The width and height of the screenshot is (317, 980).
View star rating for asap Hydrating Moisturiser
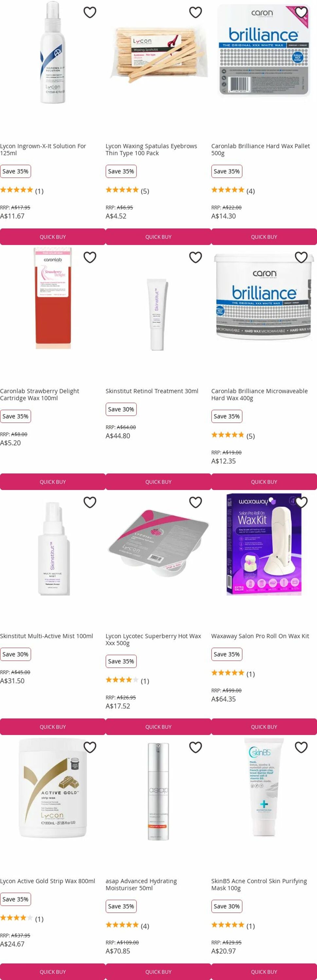(127, 925)
